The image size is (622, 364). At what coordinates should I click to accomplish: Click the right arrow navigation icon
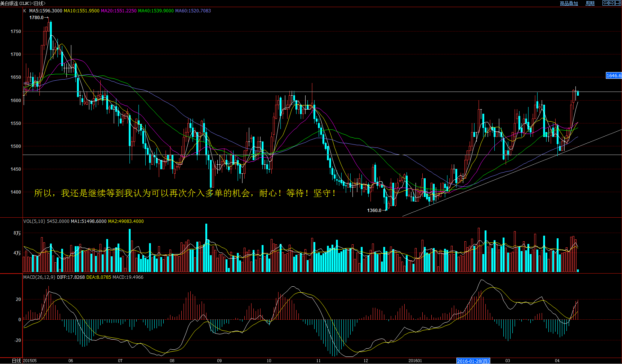coord(612,3)
